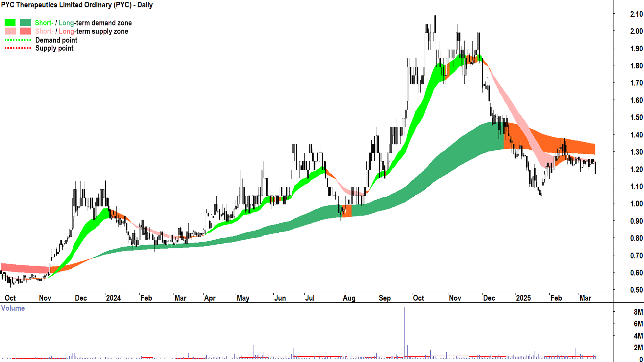Click the PYC Therapeutics chart title
This screenshot has height=362, width=644.
tap(77, 5)
